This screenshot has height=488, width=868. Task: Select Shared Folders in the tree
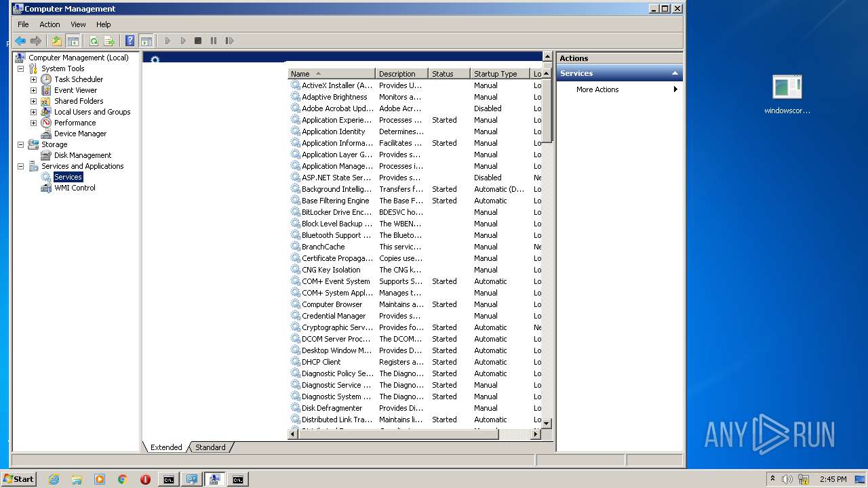coord(79,101)
